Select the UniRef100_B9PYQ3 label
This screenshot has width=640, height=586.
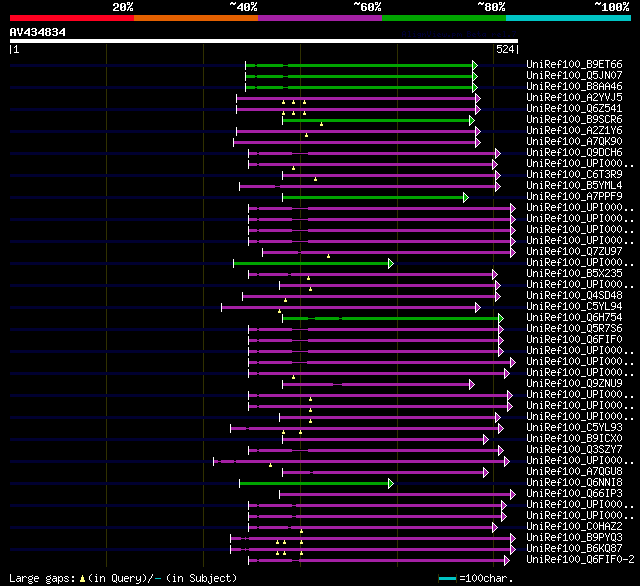574,537
